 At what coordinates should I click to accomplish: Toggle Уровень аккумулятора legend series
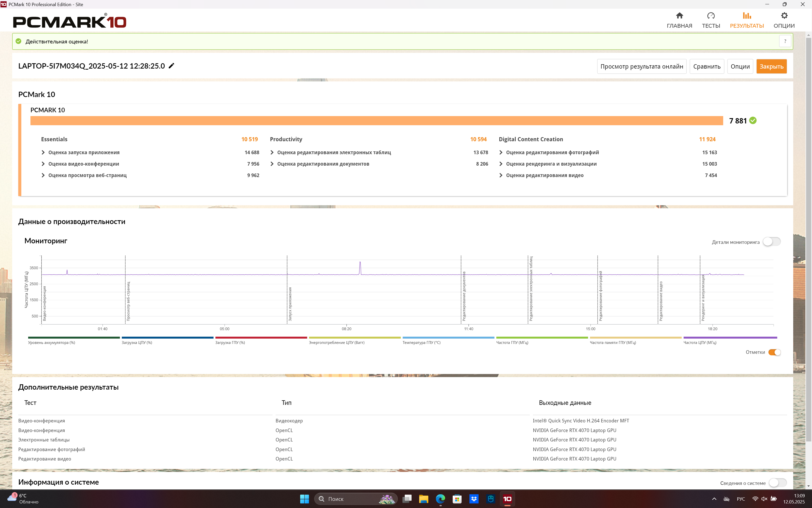coord(74,340)
